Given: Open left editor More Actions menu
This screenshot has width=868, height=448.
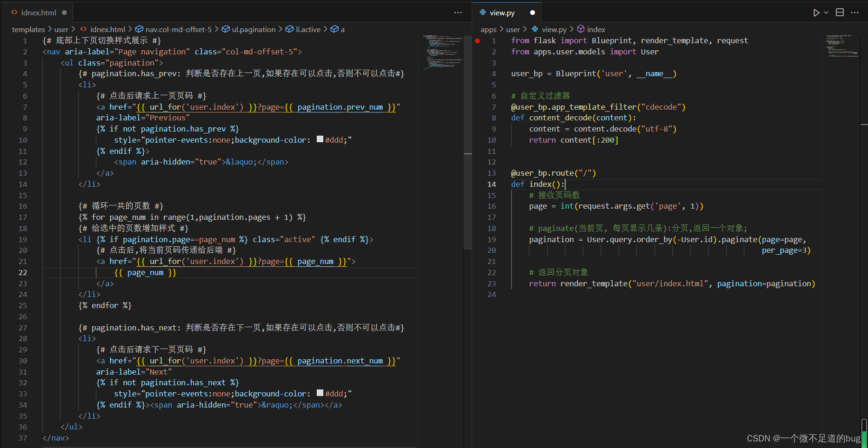Looking at the screenshot, I should click(x=458, y=13).
